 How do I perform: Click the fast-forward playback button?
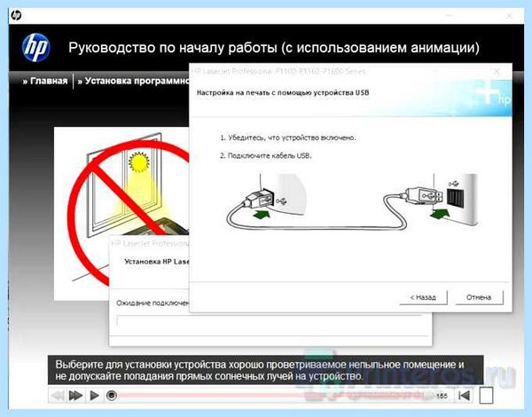click(x=75, y=396)
